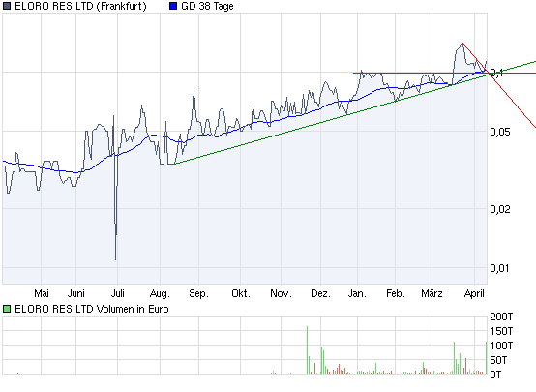Click the 'Okt.' month axis label
This screenshot has height=392, width=536.
[x=241, y=293]
